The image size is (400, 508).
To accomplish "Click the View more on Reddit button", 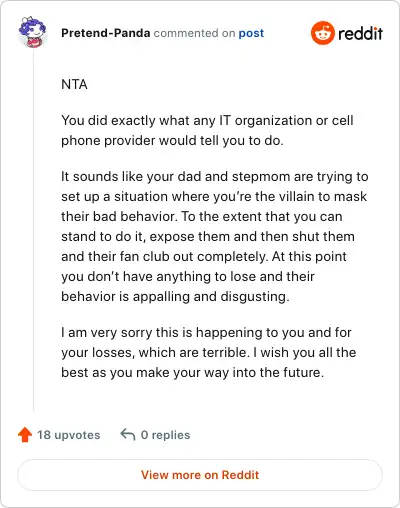I will point(200,475).
